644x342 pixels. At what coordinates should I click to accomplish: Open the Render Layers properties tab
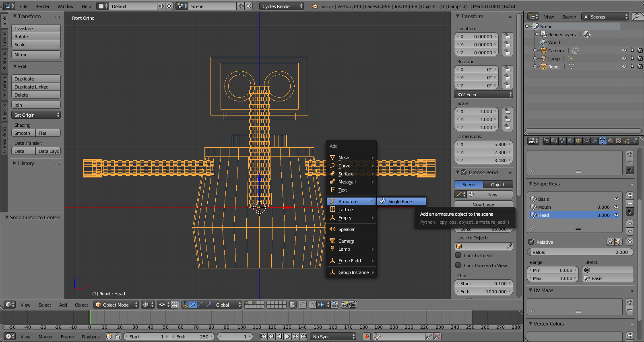pos(554,141)
